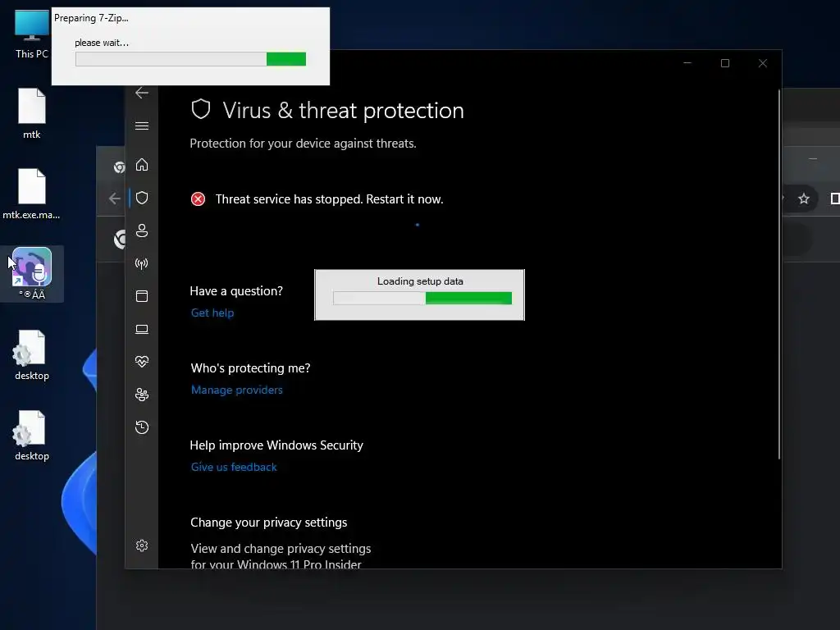Click the Loading setup data progress bar

[422, 298]
